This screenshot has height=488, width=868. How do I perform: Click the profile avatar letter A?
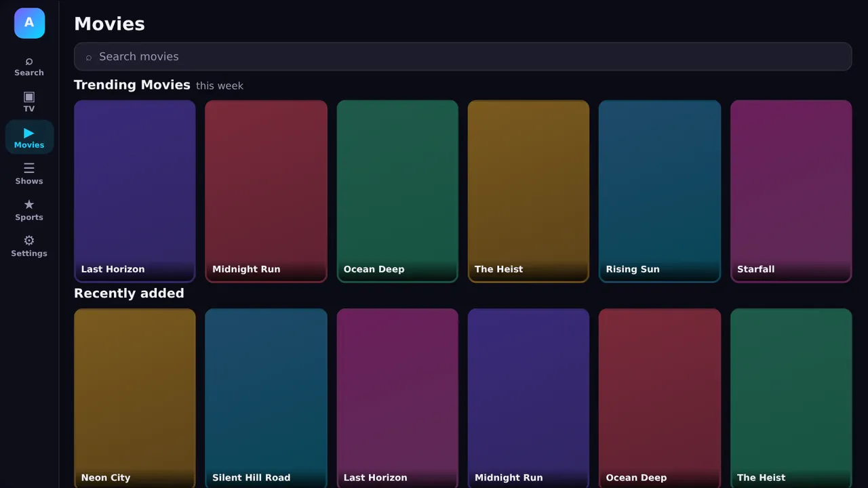click(x=29, y=23)
